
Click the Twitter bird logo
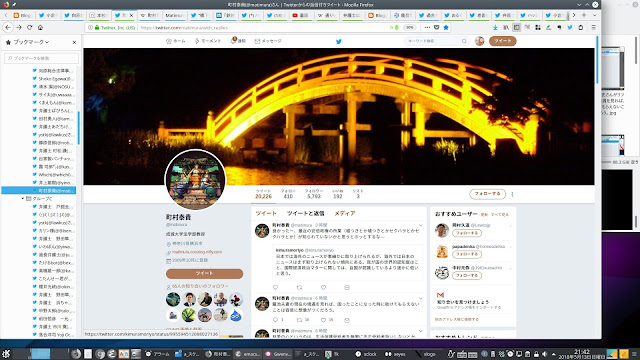pos(339,41)
